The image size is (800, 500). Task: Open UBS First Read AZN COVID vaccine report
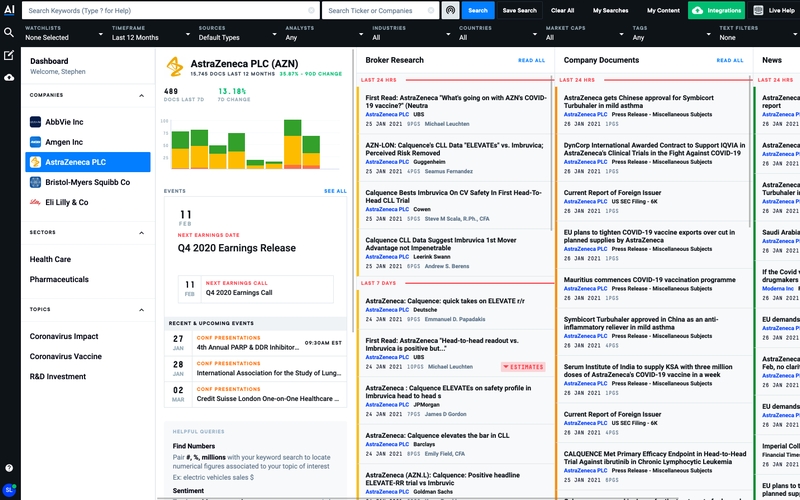point(456,110)
